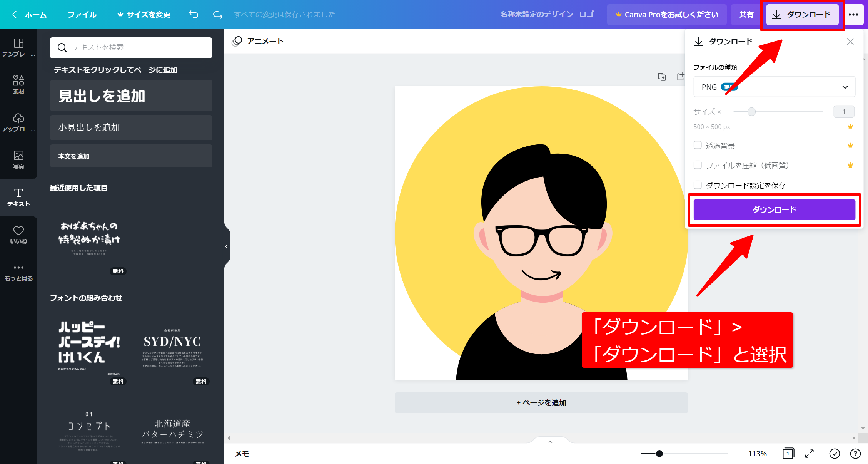Viewport: 868px width, 464px height.
Task: Show more with もっと見る sidebar icon
Action: click(18, 273)
